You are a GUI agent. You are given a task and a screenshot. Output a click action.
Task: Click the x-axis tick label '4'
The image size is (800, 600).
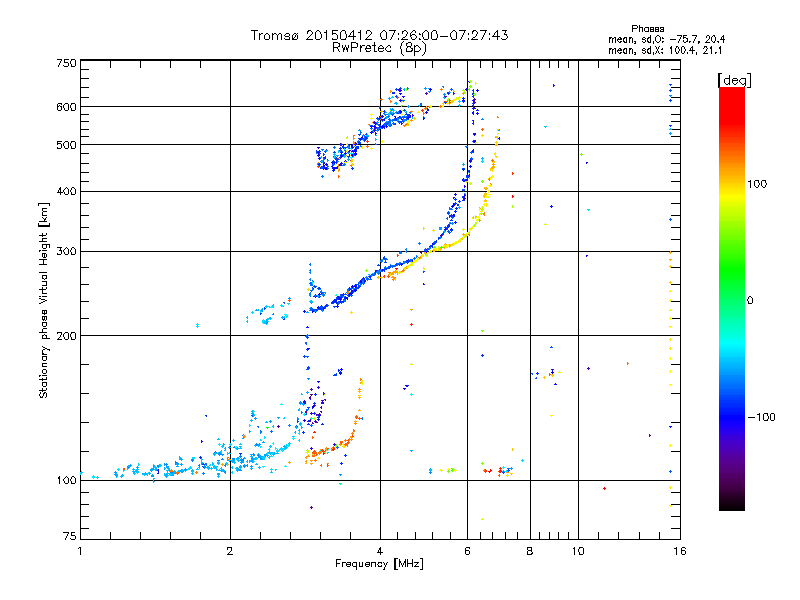click(380, 551)
